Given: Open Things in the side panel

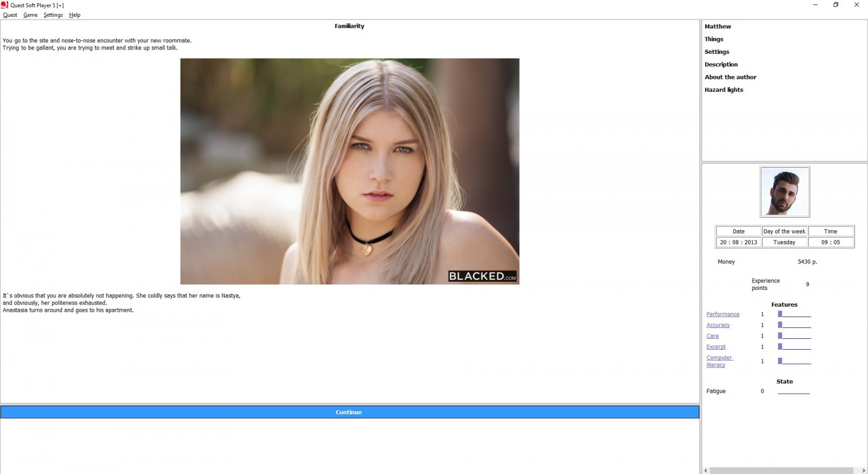Looking at the screenshot, I should point(714,39).
